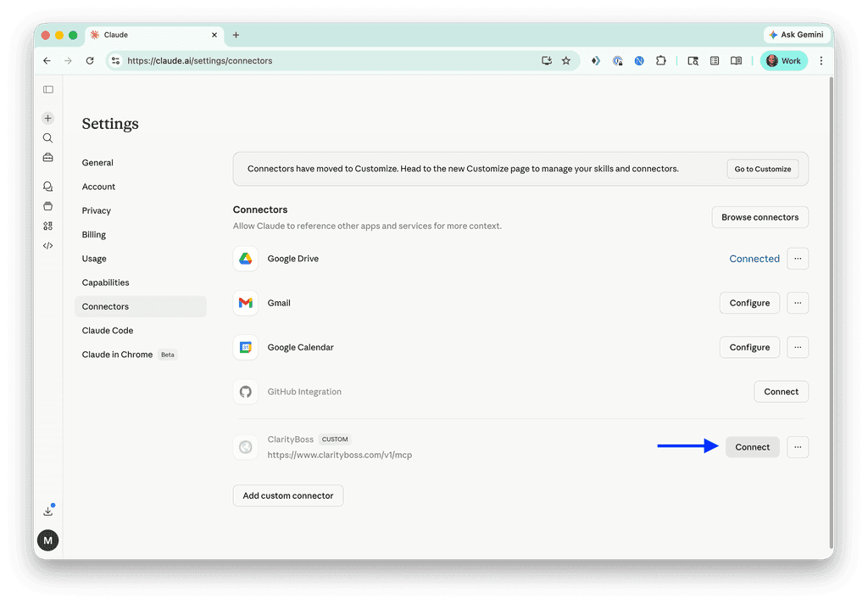Reload the page in the browser
Screen dimensions: 868x604
tap(90, 61)
